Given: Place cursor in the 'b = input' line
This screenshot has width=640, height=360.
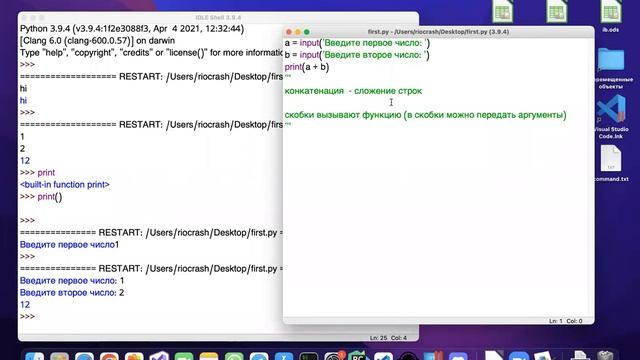Looking at the screenshot, I should [x=357, y=55].
